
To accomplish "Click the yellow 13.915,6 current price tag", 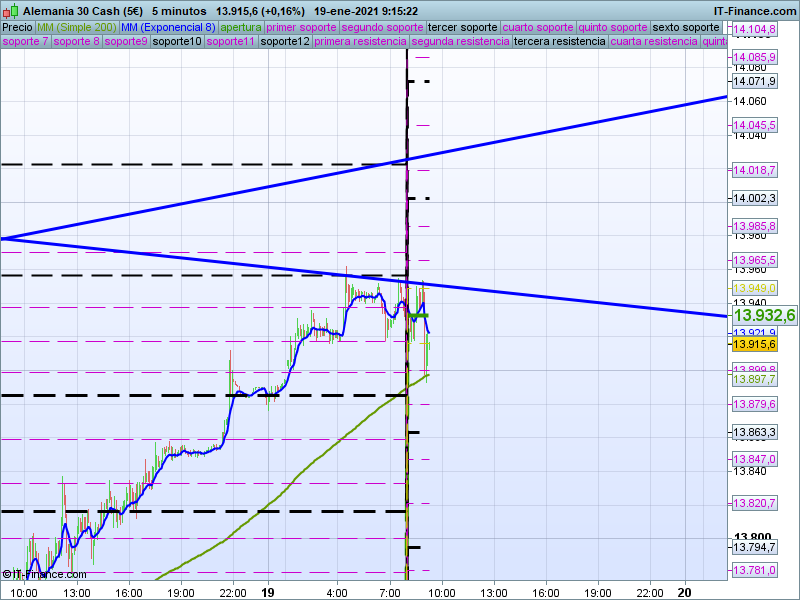I will pos(755,344).
